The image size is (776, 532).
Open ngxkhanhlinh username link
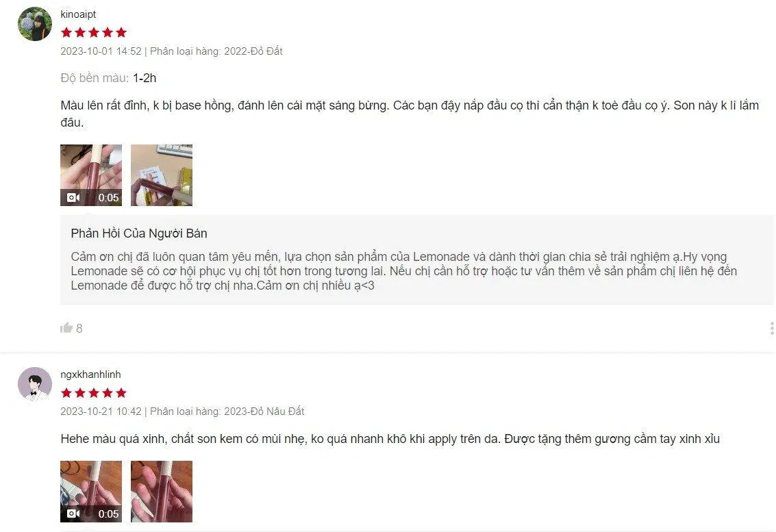(90, 375)
